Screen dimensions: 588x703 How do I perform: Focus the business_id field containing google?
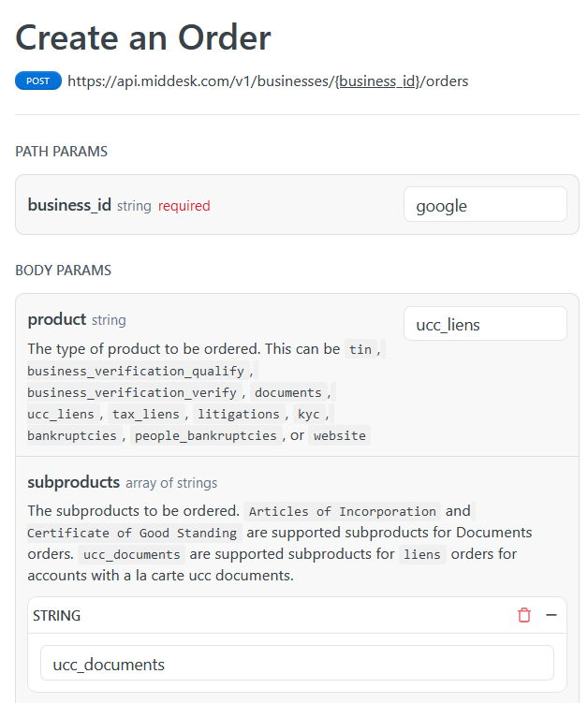coord(485,205)
